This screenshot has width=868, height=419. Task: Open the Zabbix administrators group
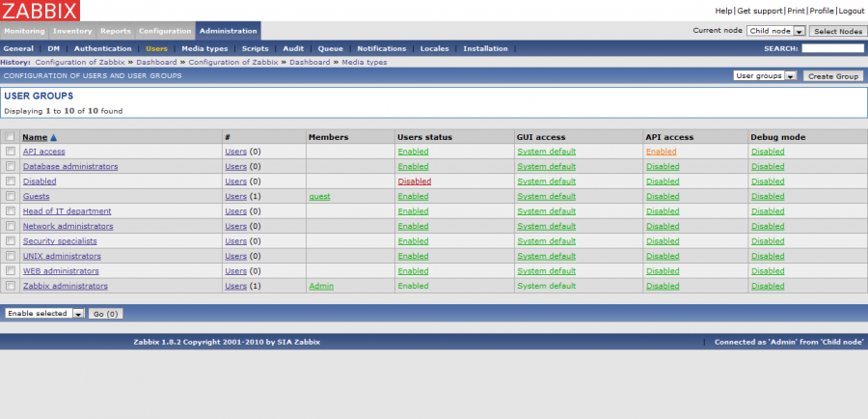pyautogui.click(x=66, y=286)
